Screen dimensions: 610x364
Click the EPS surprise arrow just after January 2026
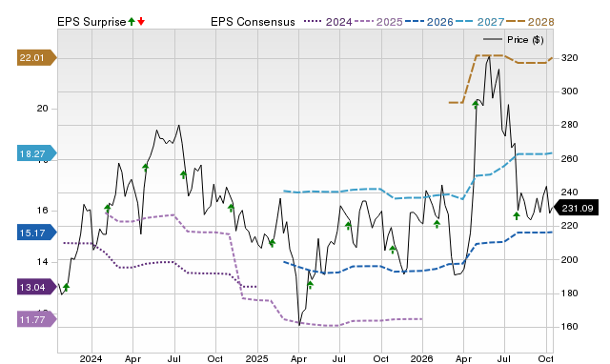click(437, 224)
